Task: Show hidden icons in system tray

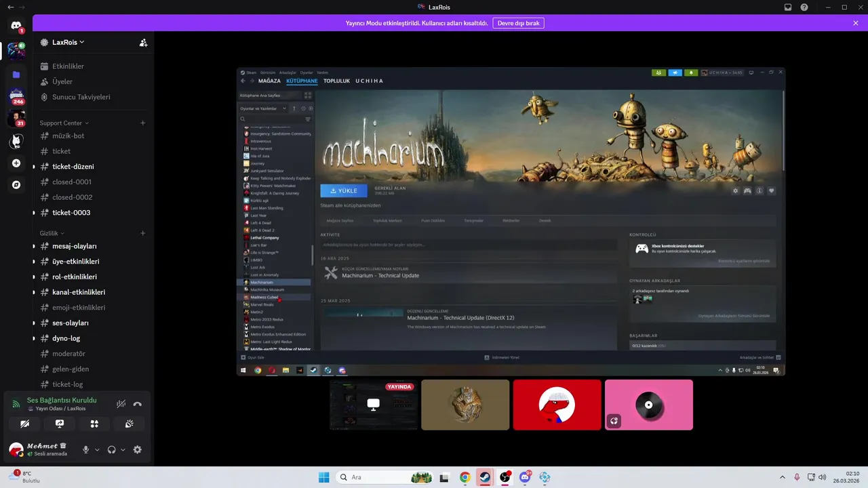Action: click(x=783, y=477)
